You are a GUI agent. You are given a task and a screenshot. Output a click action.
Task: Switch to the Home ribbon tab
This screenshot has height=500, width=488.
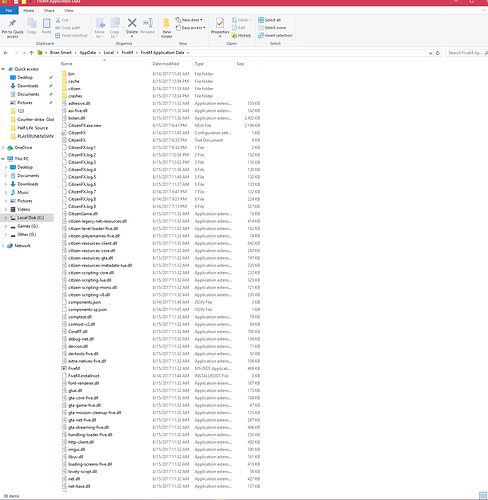coord(29,10)
